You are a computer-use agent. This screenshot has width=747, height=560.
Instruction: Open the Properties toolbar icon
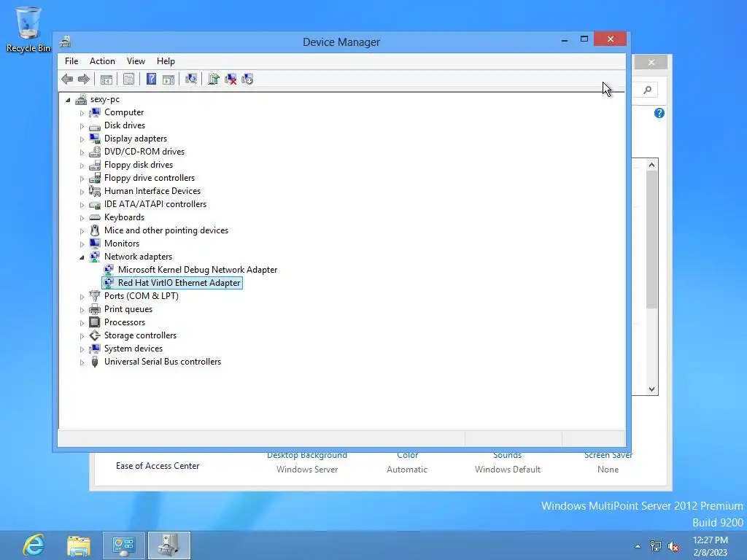[x=128, y=79]
